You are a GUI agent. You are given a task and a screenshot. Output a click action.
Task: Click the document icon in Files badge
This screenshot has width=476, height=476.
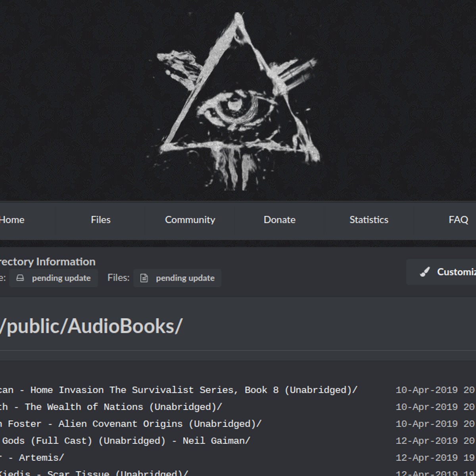144,278
